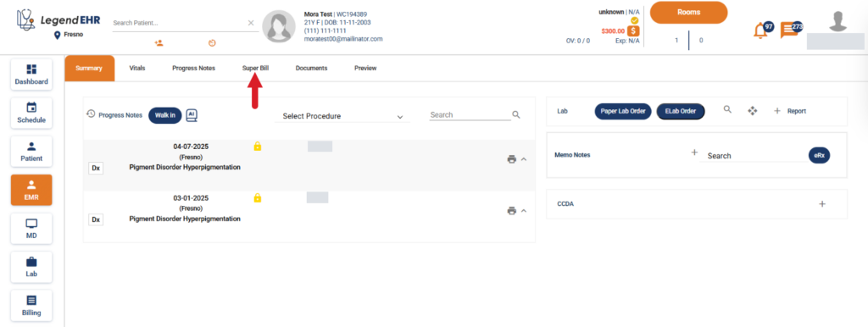
Task: Click the Lab panel search magnifier
Action: pos(728,109)
